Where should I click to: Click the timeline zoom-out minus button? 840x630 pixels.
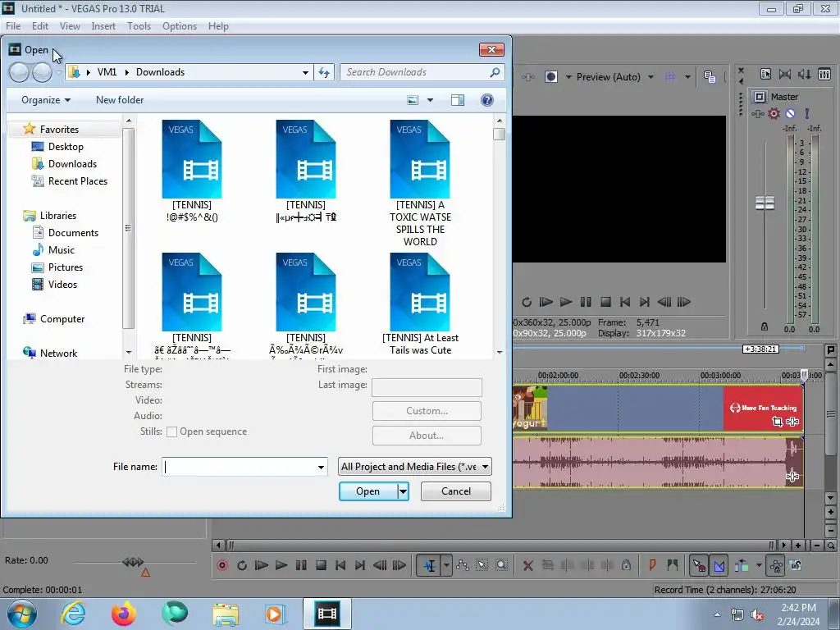[816, 546]
